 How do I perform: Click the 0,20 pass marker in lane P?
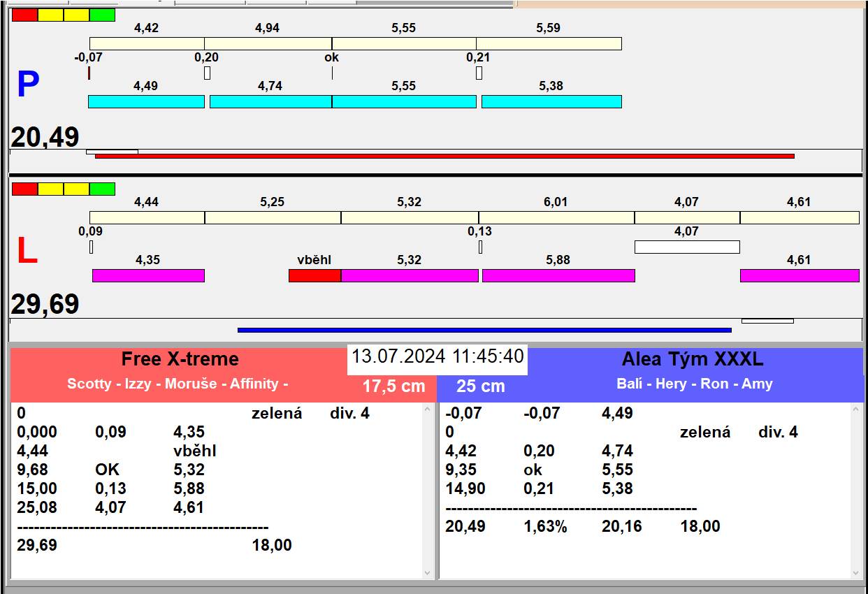(207, 73)
